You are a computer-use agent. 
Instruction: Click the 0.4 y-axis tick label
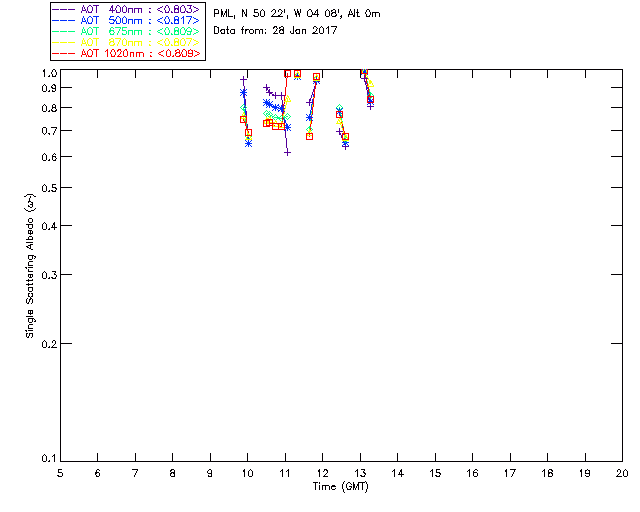pyautogui.click(x=49, y=226)
